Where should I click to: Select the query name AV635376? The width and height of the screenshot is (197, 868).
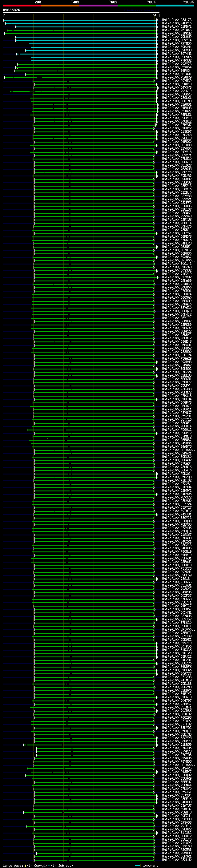pyautogui.click(x=11, y=10)
